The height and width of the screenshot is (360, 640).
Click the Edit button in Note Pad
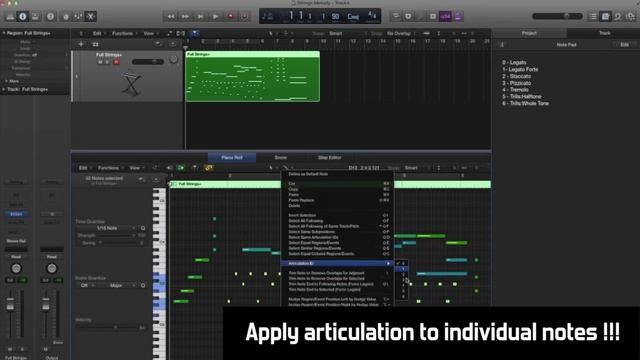point(624,44)
